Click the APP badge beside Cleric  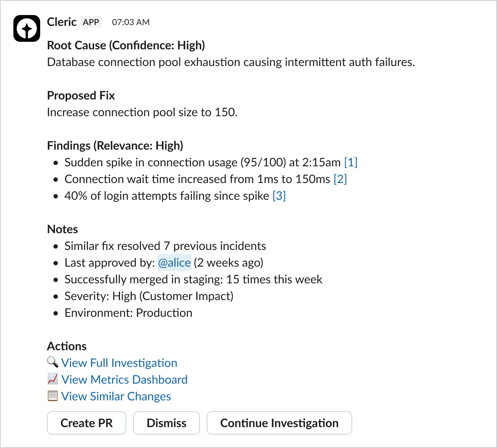[x=91, y=22]
